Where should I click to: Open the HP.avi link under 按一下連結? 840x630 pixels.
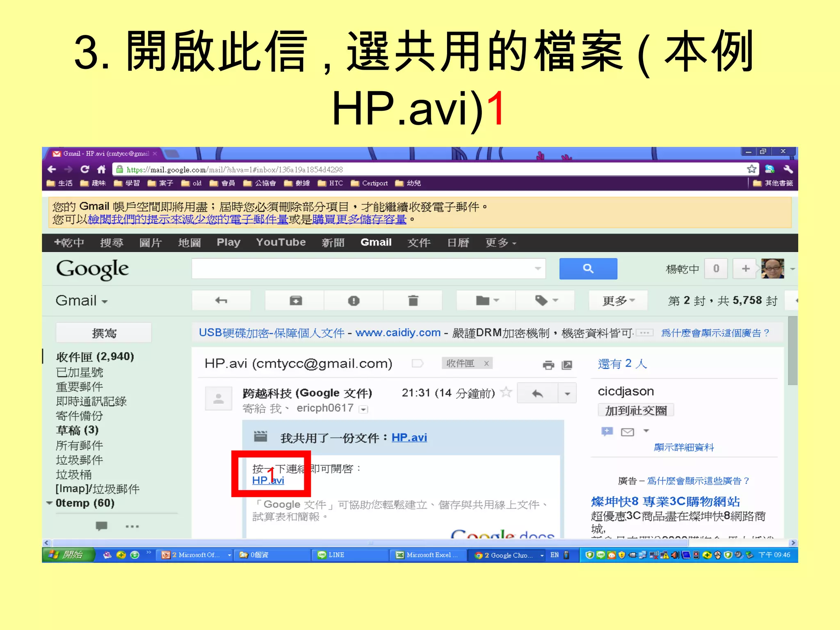click(268, 480)
